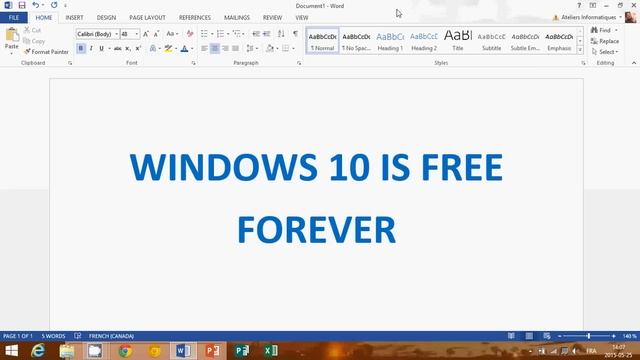640x360 pixels.
Task: Click the Format Painter tool
Action: 46,52
